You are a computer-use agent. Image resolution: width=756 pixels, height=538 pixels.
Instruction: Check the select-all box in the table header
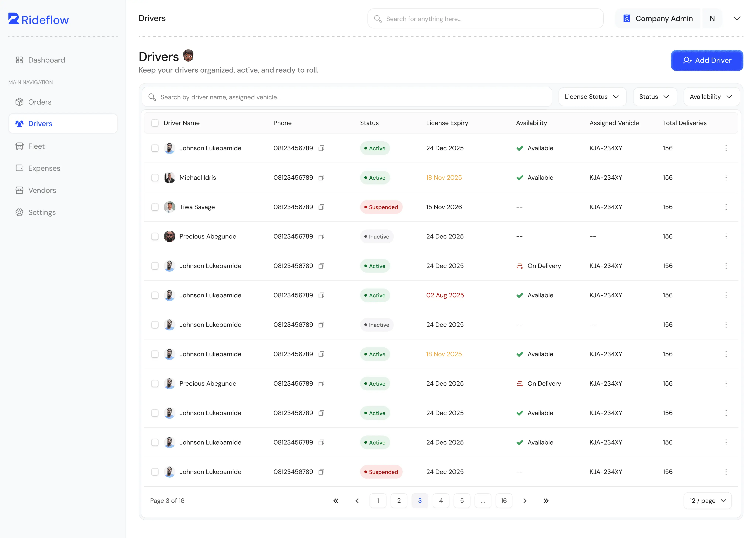tap(155, 123)
